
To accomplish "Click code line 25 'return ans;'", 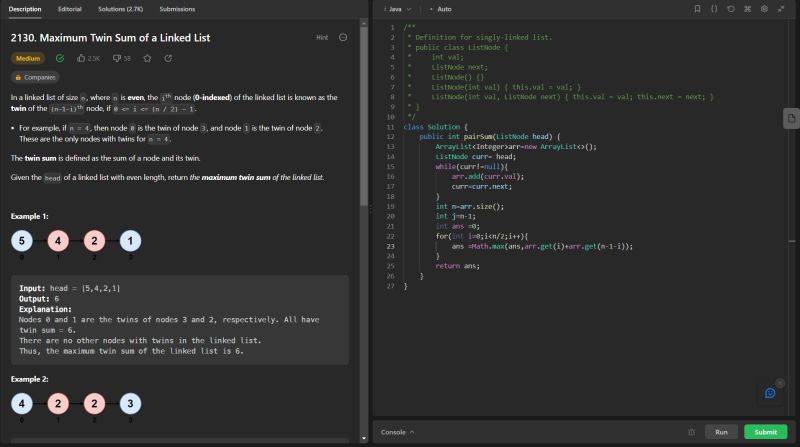I will [458, 266].
